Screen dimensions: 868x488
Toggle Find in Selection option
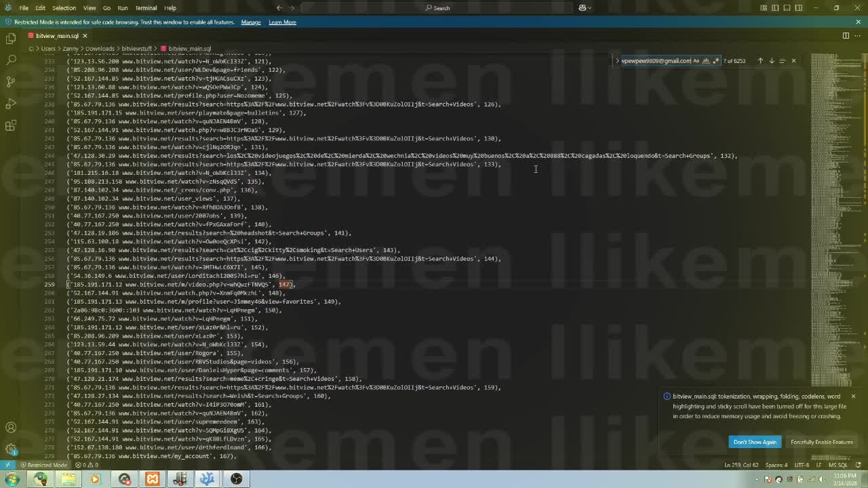tap(783, 60)
